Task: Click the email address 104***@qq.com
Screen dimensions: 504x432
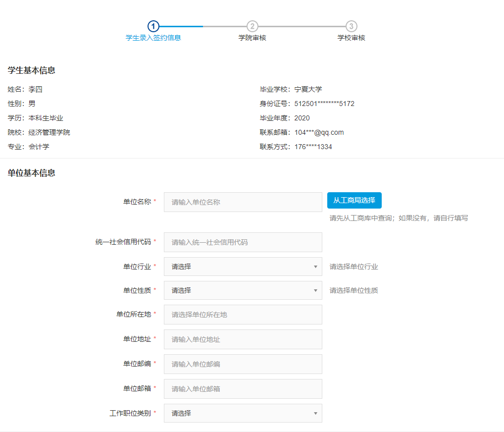Action: pyautogui.click(x=319, y=132)
